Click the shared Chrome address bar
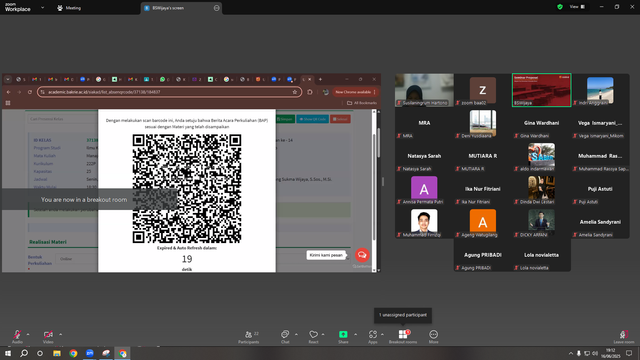Screen dimensions: 640x360 169,92
